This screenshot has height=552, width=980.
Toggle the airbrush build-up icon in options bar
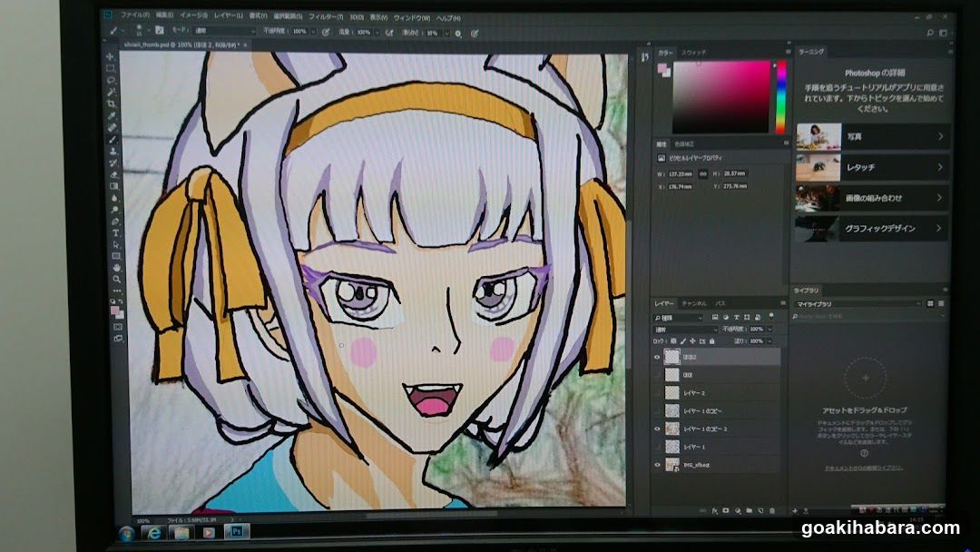point(389,33)
